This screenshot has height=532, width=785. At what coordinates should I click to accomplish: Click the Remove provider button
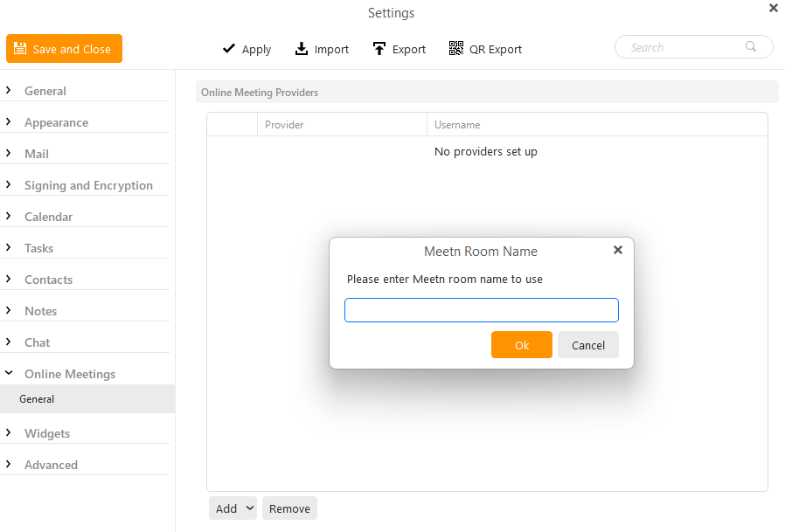point(289,508)
